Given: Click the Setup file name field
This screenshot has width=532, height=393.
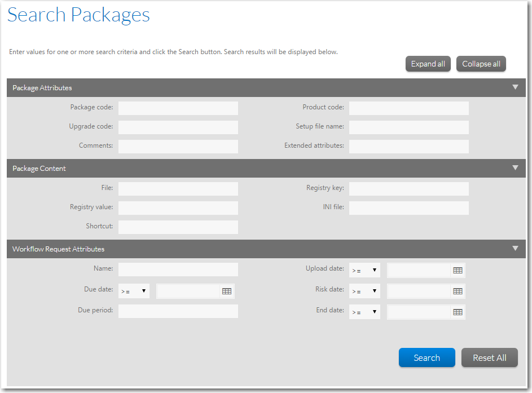Looking at the screenshot, I should [x=408, y=127].
